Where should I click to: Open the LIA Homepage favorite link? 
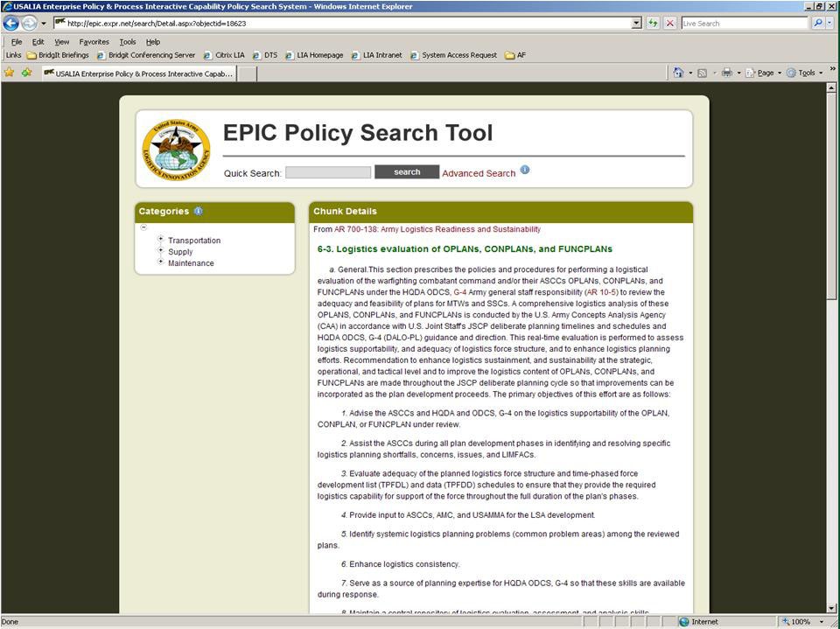pos(314,55)
